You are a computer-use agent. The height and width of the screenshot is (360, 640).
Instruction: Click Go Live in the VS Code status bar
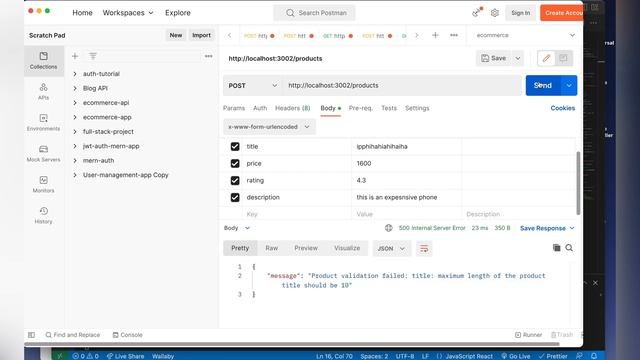click(515, 356)
